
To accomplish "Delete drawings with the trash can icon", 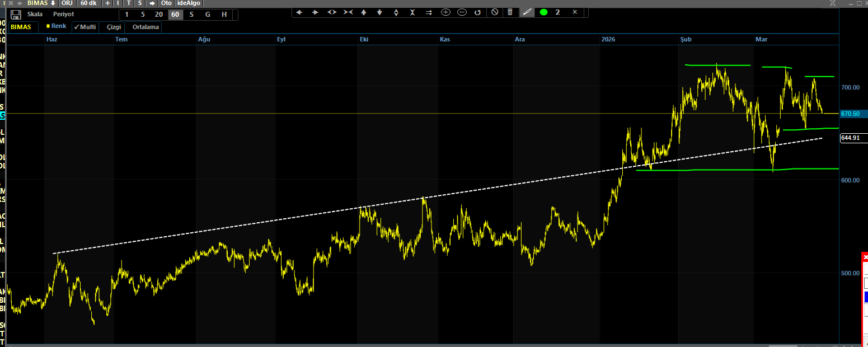I will (510, 12).
